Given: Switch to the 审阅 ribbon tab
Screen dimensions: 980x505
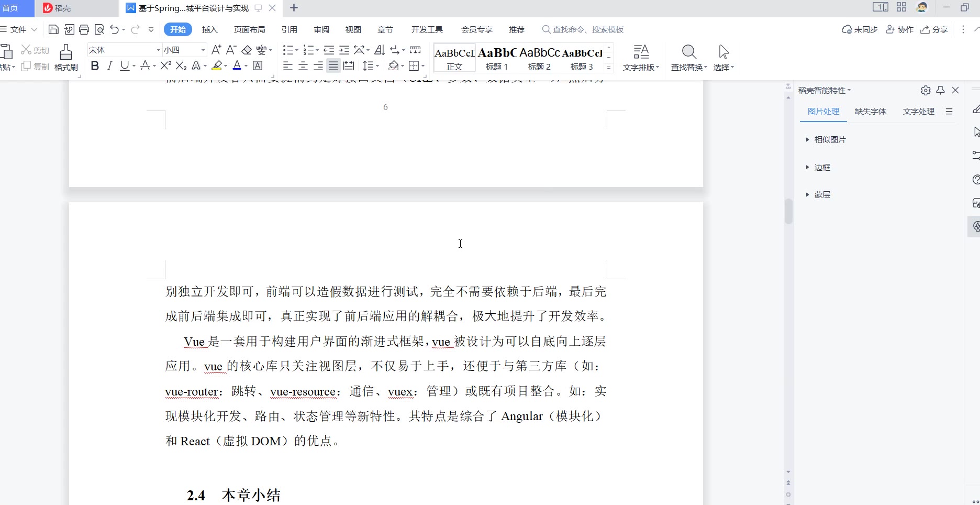Looking at the screenshot, I should click(321, 29).
